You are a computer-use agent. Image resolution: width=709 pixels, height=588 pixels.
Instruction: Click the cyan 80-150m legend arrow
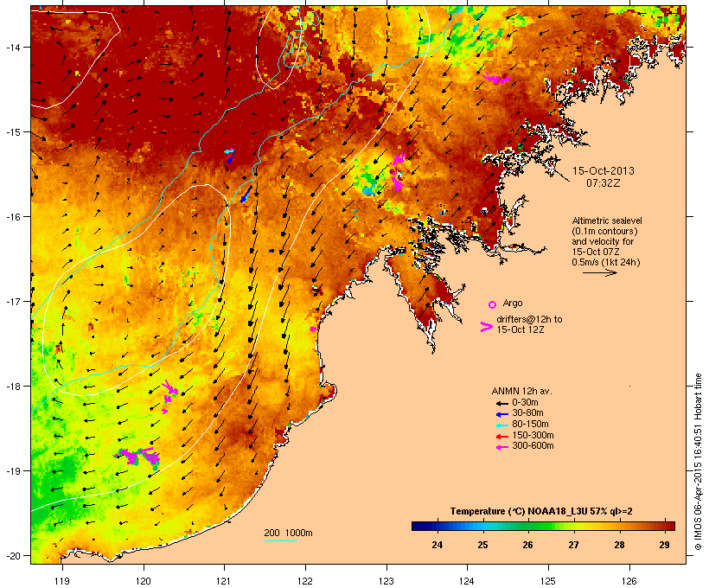[501, 425]
